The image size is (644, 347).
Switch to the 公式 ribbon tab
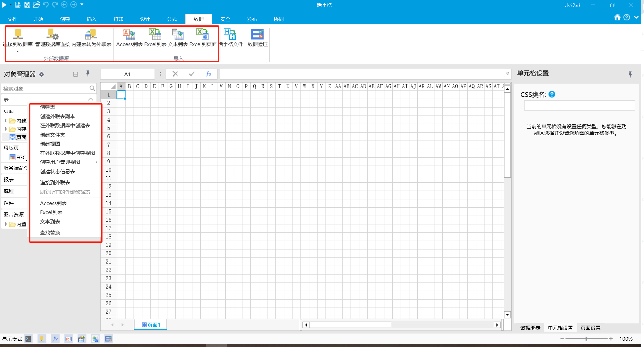[x=172, y=19]
